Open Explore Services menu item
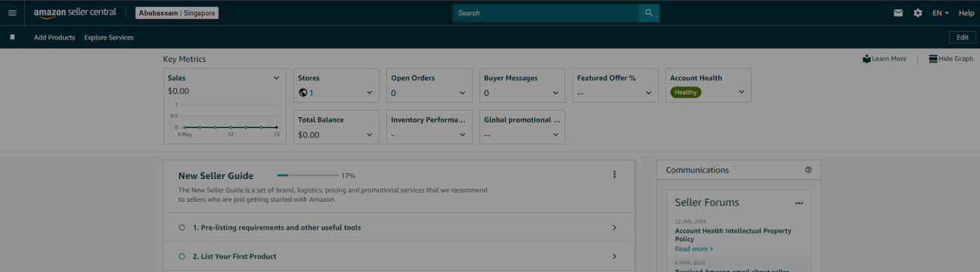The width and height of the screenshot is (980, 272). pyautogui.click(x=109, y=37)
